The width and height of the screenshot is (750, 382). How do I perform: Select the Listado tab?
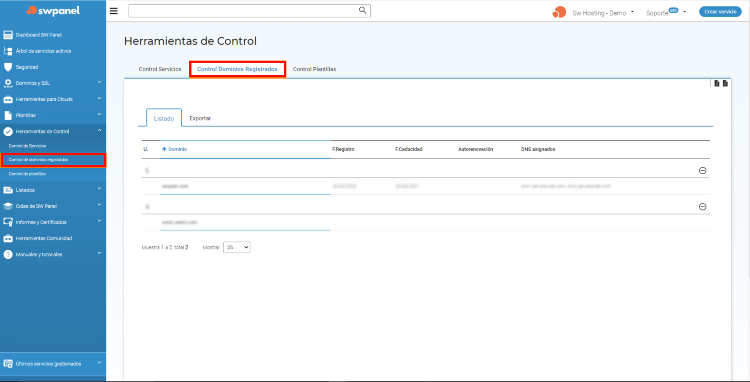[164, 118]
